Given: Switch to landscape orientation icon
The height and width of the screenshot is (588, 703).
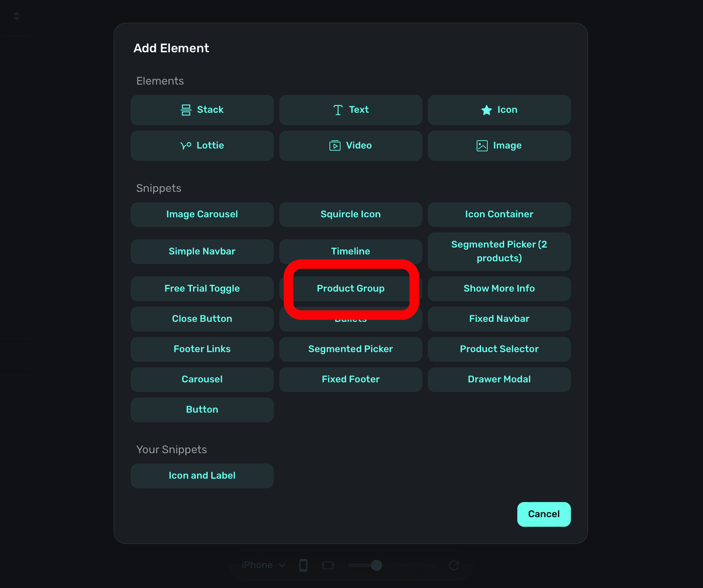Looking at the screenshot, I should click(x=328, y=565).
